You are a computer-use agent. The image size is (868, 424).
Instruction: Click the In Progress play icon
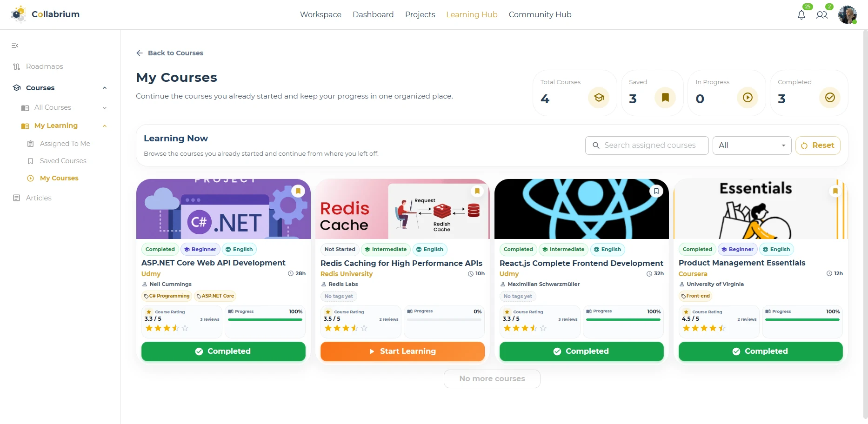(748, 98)
